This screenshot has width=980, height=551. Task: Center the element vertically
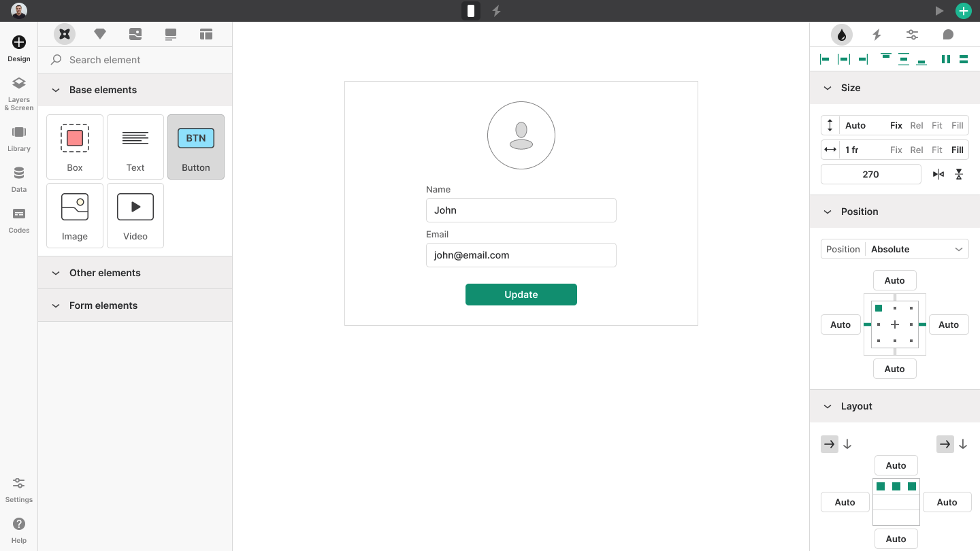point(903,59)
